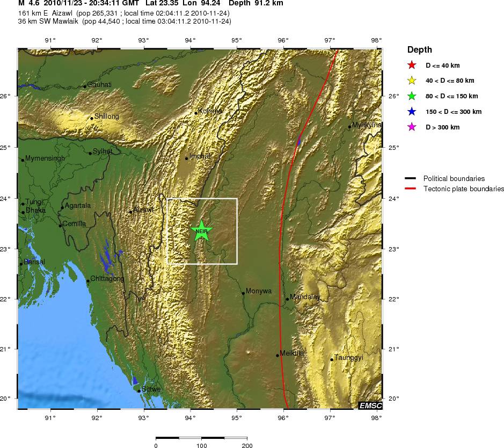Select the red star for depth up to 40 km
The image size is (504, 448).
412,65
